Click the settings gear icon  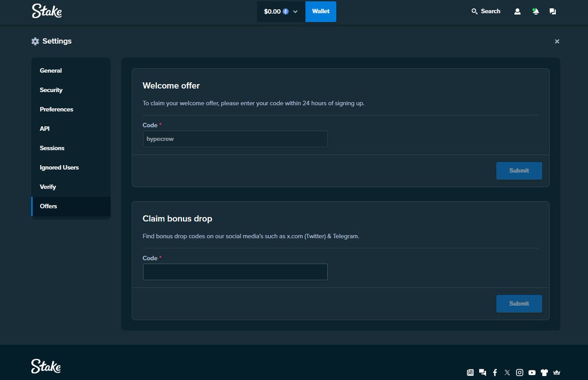coord(35,41)
